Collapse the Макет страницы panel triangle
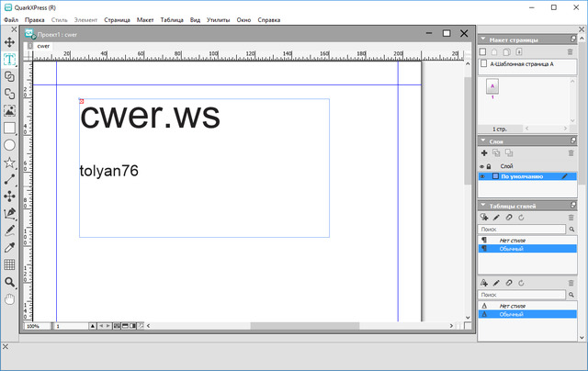 point(483,39)
